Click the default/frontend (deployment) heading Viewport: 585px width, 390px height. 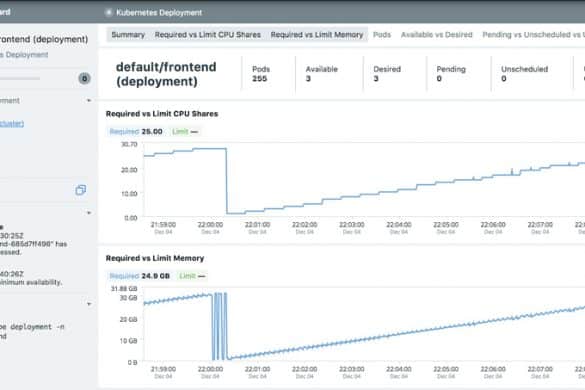click(x=166, y=74)
